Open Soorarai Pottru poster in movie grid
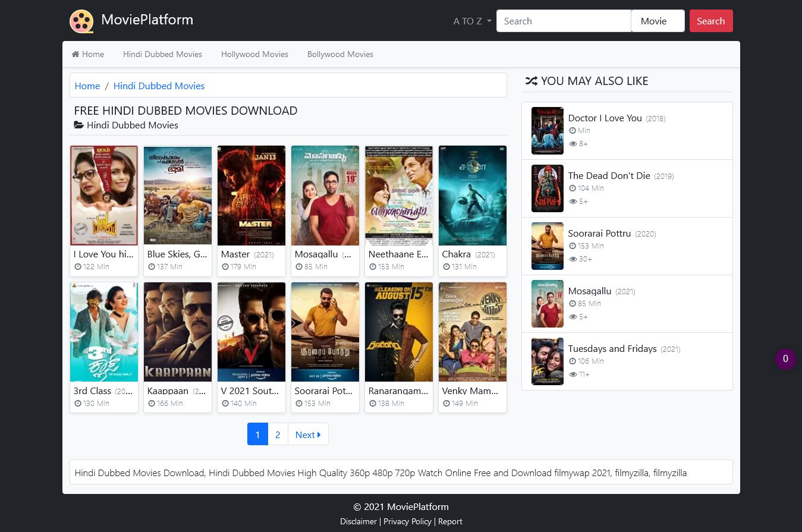This screenshot has height=532, width=802. pyautogui.click(x=325, y=332)
